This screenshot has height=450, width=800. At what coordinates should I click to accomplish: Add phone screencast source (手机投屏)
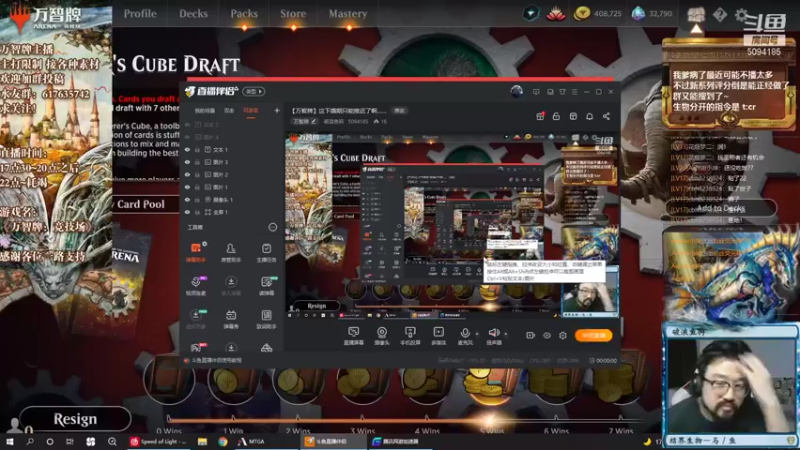coord(410,336)
